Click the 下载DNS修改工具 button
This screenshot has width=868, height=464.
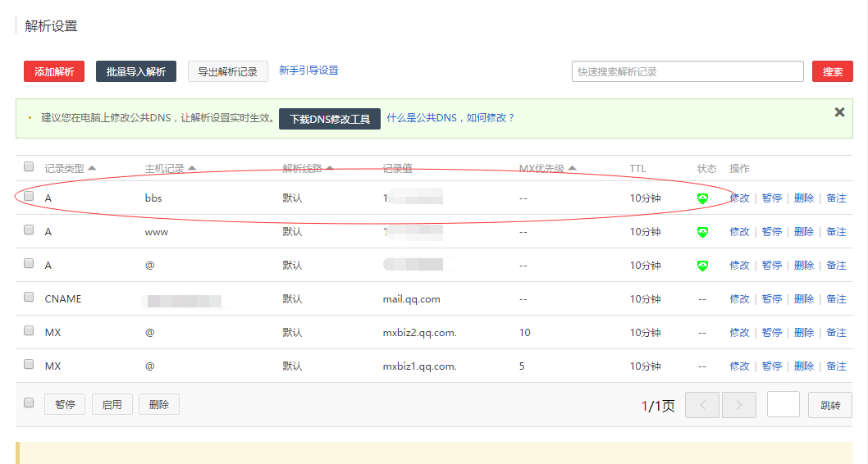point(330,119)
